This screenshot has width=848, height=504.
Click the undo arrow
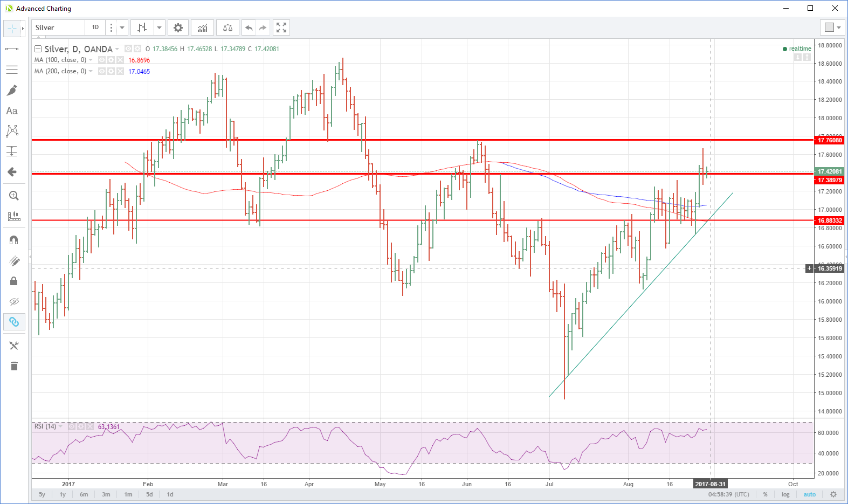click(x=249, y=27)
